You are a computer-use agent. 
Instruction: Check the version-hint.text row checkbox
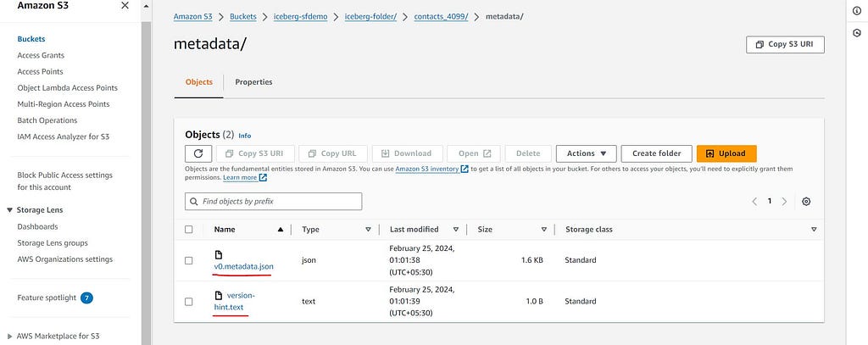click(189, 302)
